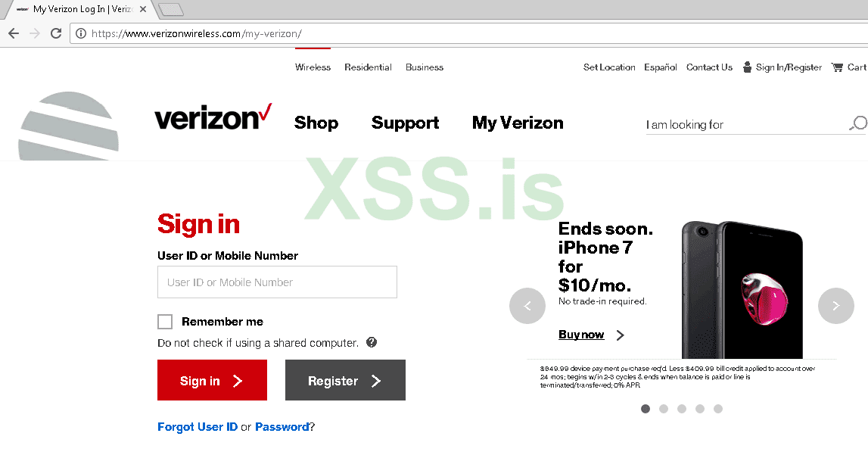Click the Register button
The width and height of the screenshot is (868, 455).
pyautogui.click(x=345, y=380)
